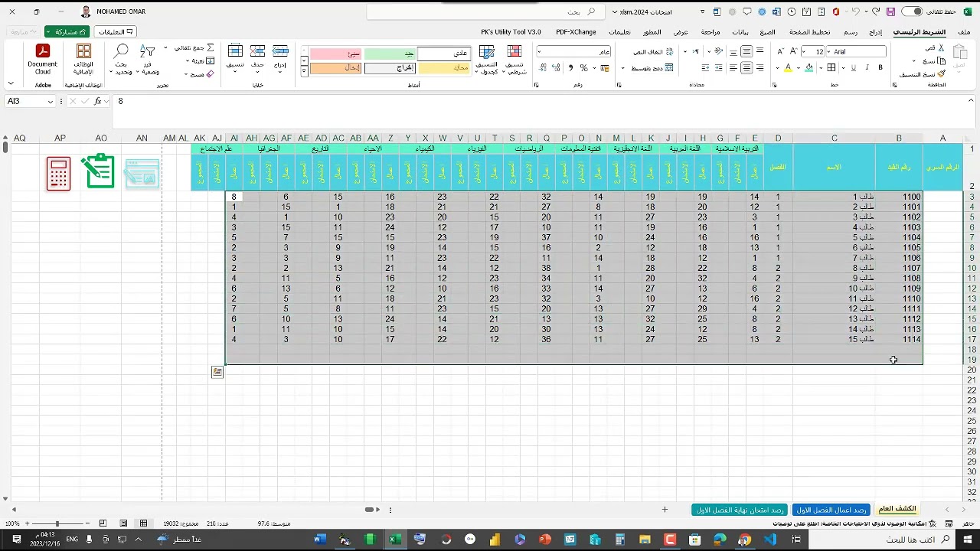Open the Data (بيانات) tab
Viewport: 980px width, 551px height.
coord(740,32)
